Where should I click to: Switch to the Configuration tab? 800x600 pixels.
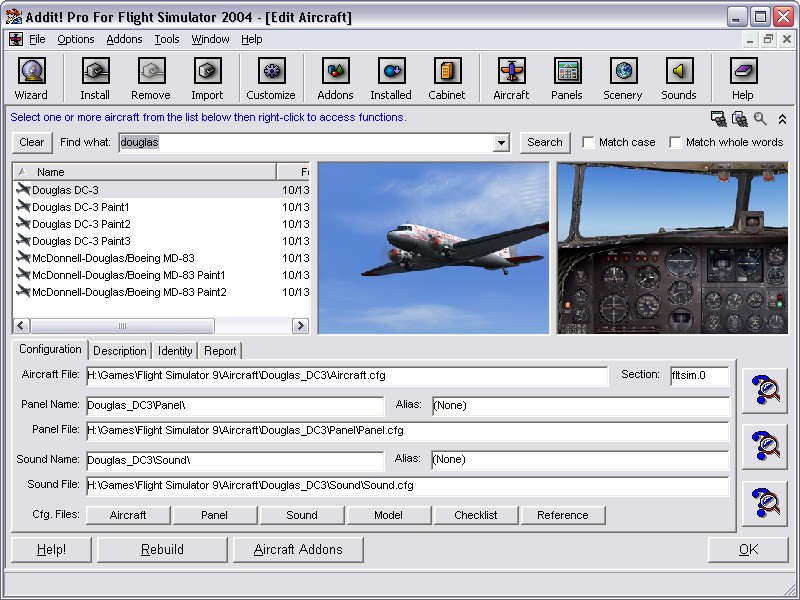[50, 349]
